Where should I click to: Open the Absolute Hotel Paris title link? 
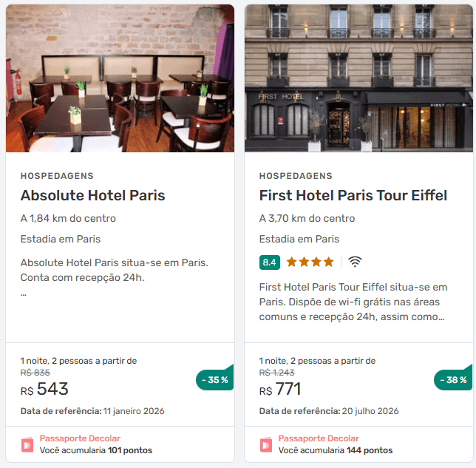click(92, 195)
